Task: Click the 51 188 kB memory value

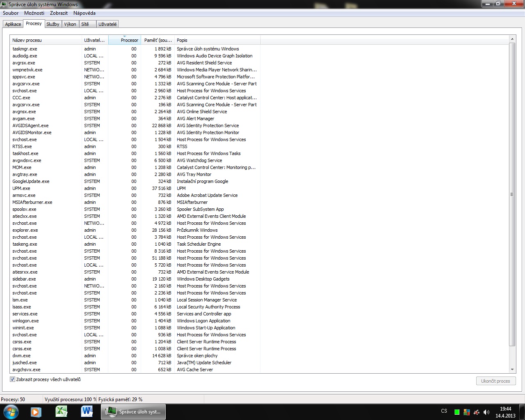Action: click(162, 258)
